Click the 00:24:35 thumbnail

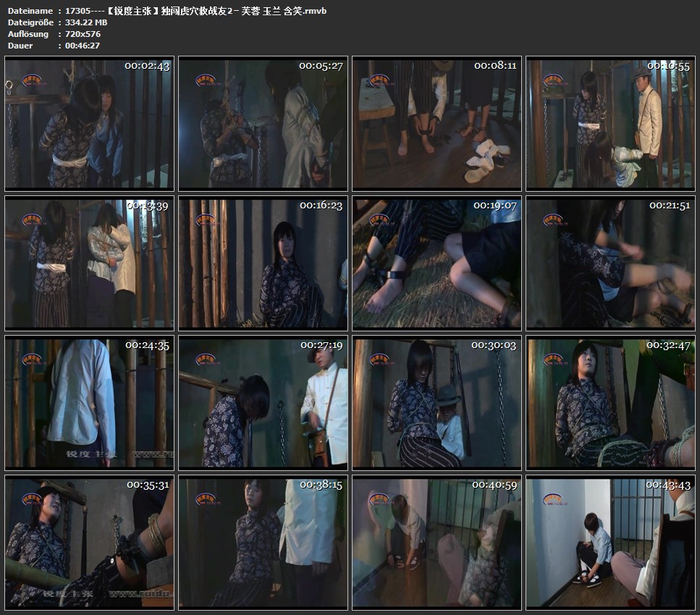[89, 403]
